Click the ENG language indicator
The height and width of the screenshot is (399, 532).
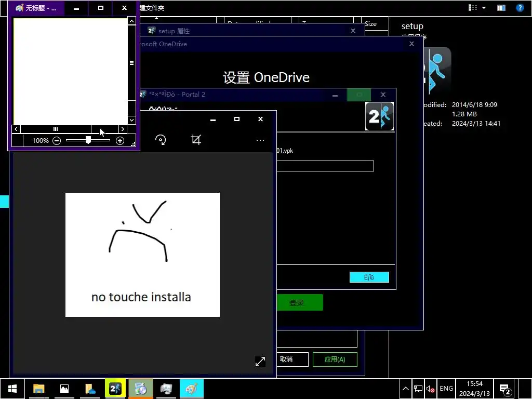coord(446,389)
